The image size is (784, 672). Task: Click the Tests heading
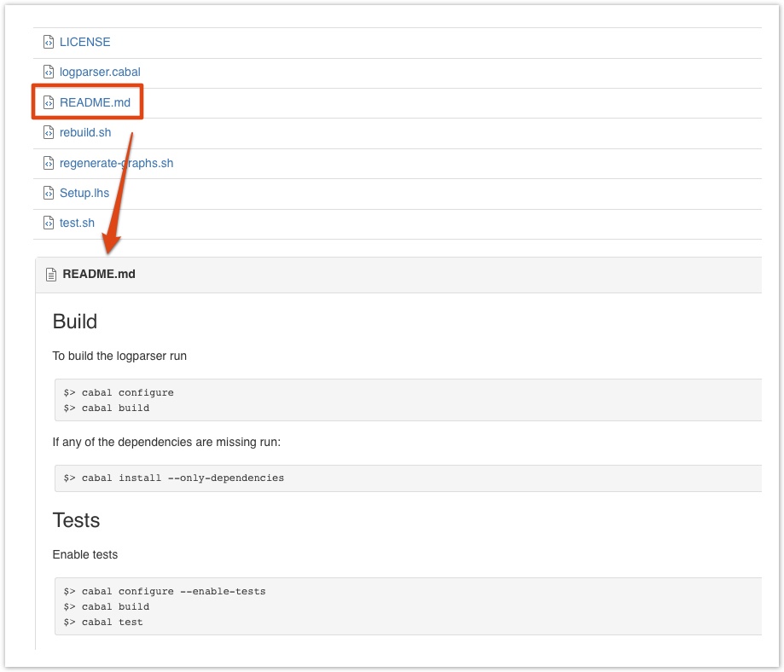pyautogui.click(x=76, y=520)
